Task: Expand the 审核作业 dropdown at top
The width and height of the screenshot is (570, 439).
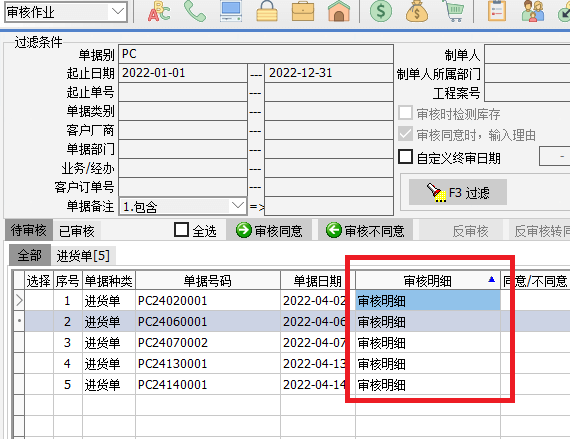Action: click(117, 12)
